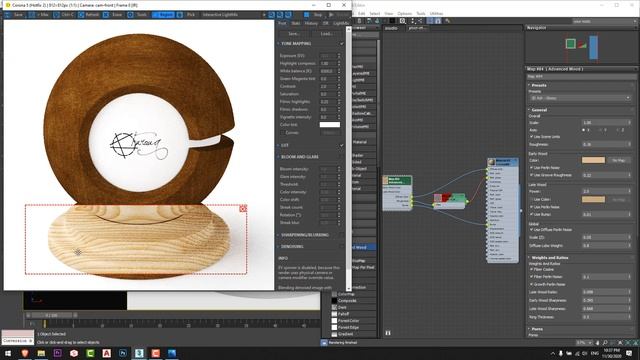Screen dimensions: 640x360
Task: Click the Erase button in Corona VFB toolbar
Action: [x=113, y=15]
